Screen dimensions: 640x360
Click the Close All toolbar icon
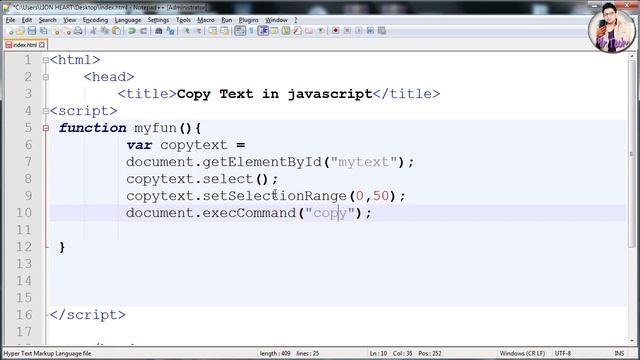(67, 31)
